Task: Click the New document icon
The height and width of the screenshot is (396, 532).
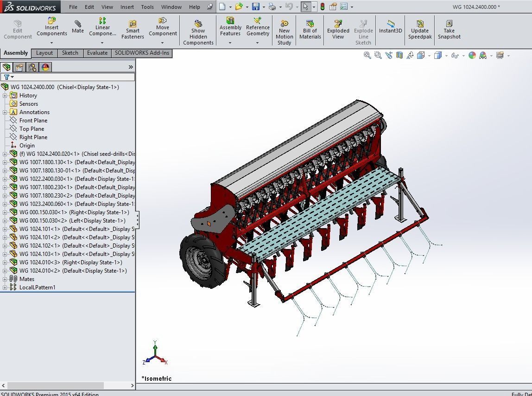Action: [222, 6]
